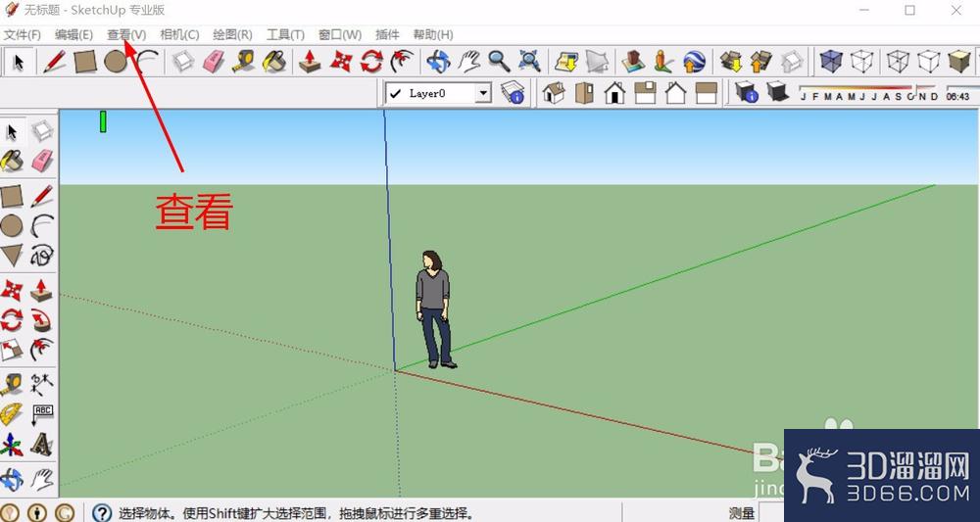Switch to Shaded face style
980x522 pixels.
pyautogui.click(x=958, y=61)
